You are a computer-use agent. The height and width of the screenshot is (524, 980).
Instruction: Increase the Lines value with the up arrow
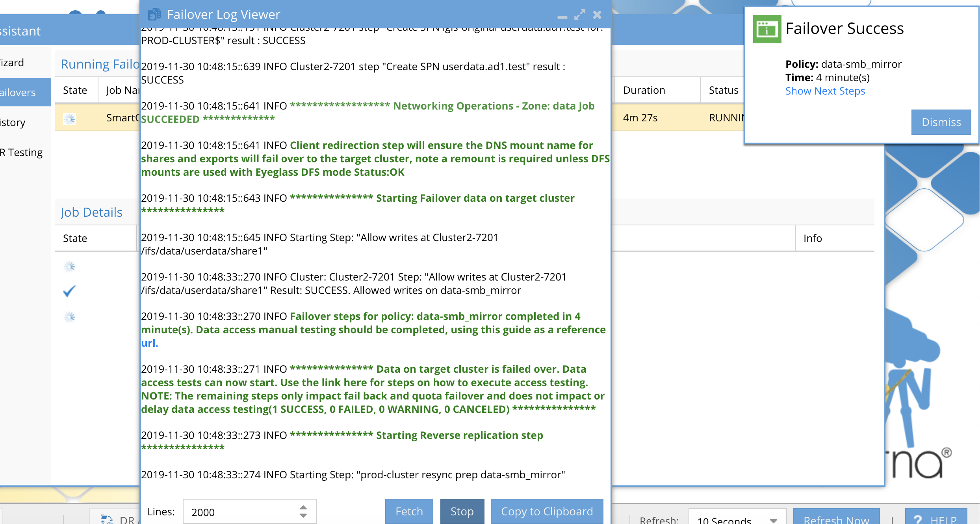[x=303, y=507]
